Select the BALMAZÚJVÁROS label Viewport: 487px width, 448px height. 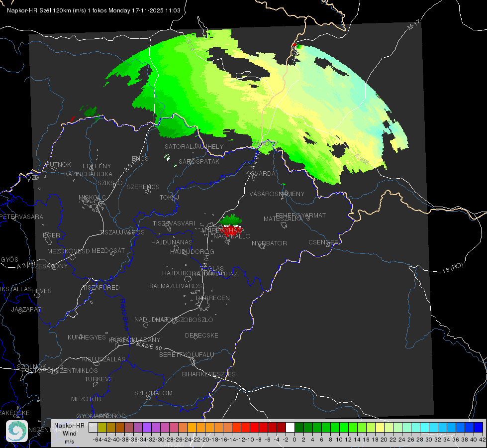176,286
